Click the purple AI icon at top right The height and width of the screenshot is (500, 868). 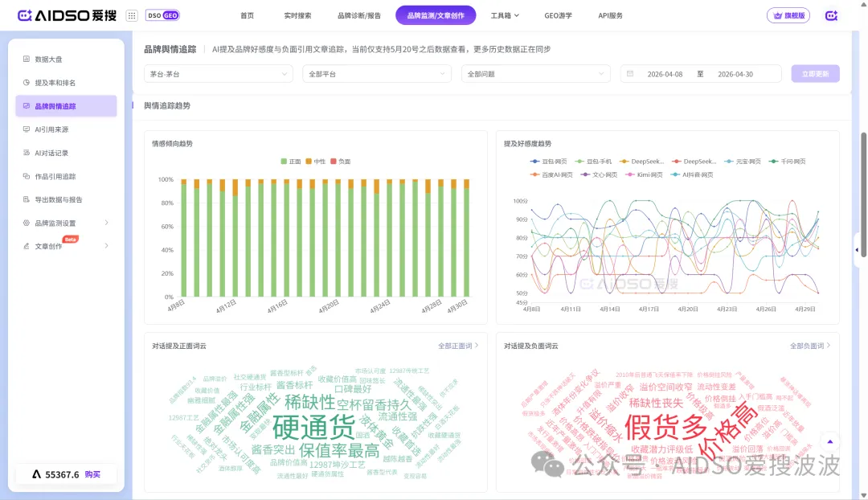coord(831,15)
